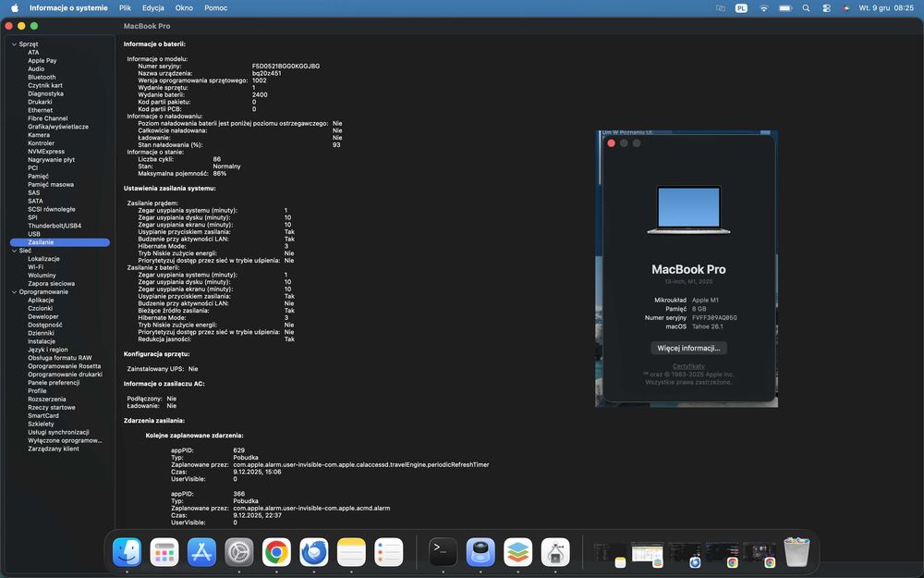Select Pamięć masowa in the sidebar

(x=51, y=185)
